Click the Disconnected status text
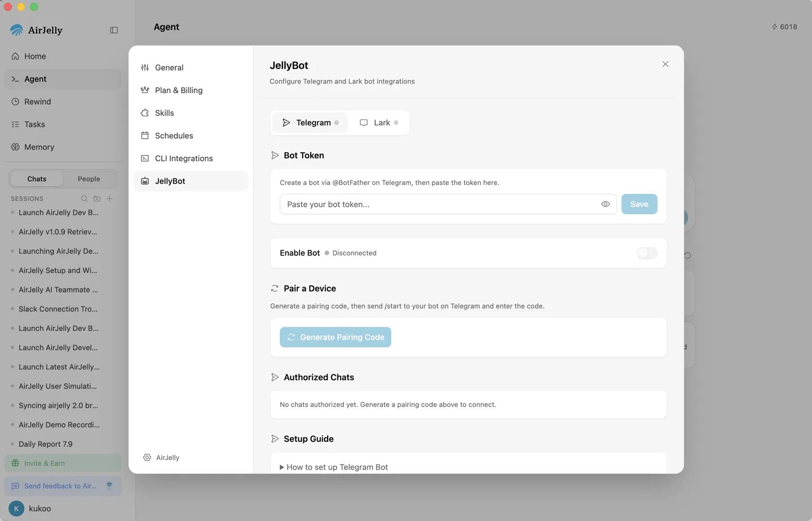This screenshot has height=521, width=812. click(355, 253)
